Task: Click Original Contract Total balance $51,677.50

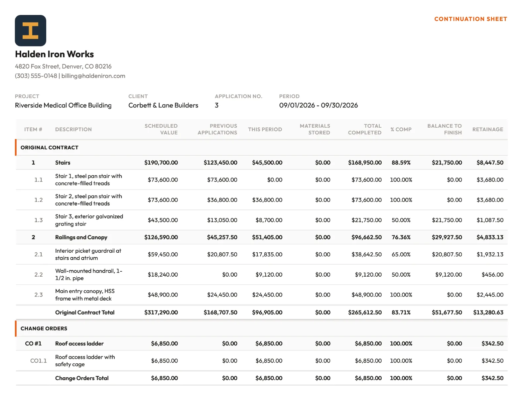Action: 447,313
